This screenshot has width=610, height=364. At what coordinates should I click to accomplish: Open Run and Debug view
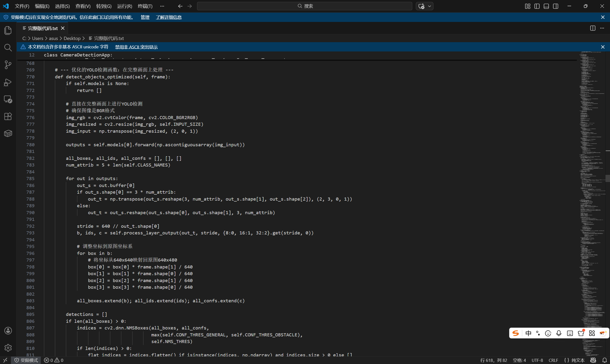click(x=8, y=82)
